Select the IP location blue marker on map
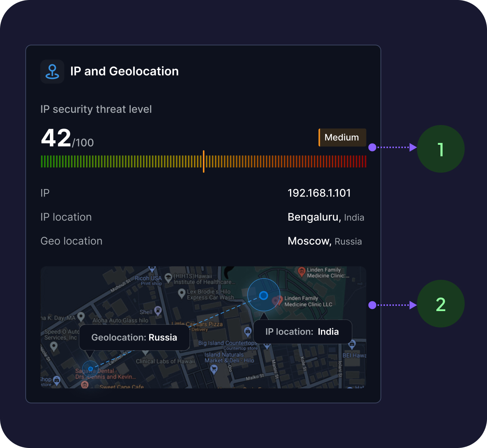 pos(264,295)
